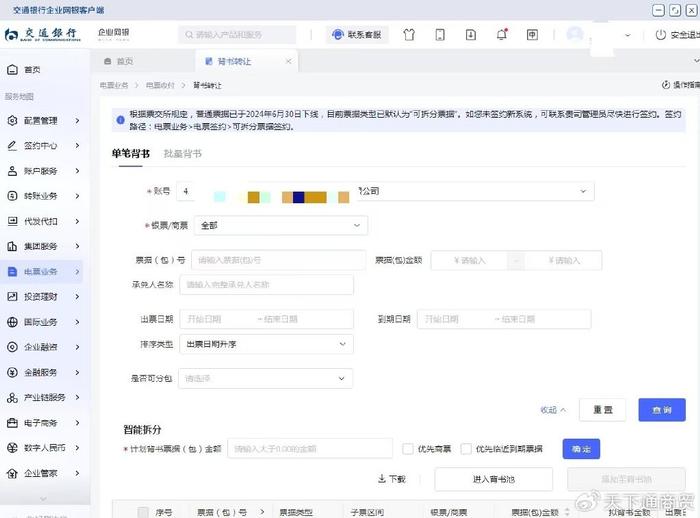This screenshot has width=700, height=518.
Task: Tick the 优先临近到期票据 checkbox
Action: click(466, 449)
